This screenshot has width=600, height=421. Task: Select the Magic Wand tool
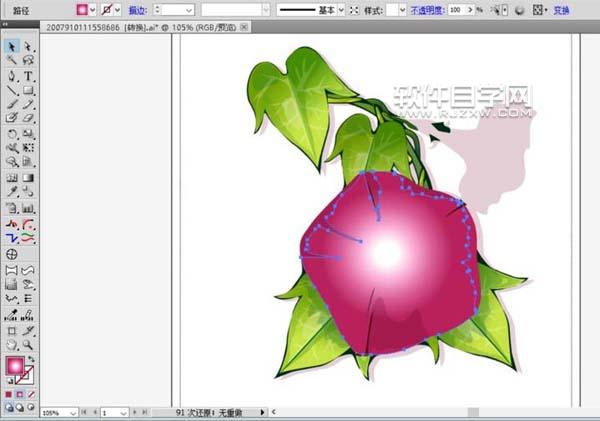click(11, 61)
